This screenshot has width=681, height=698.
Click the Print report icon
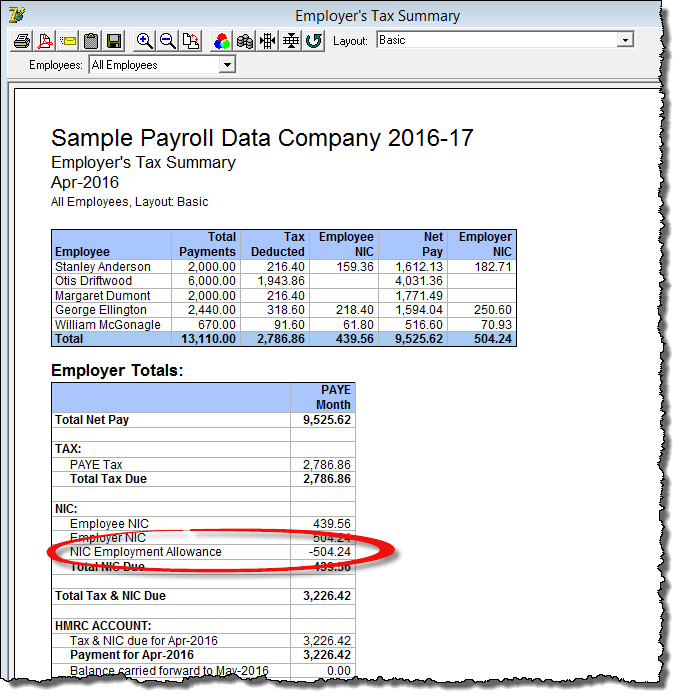tap(21, 41)
